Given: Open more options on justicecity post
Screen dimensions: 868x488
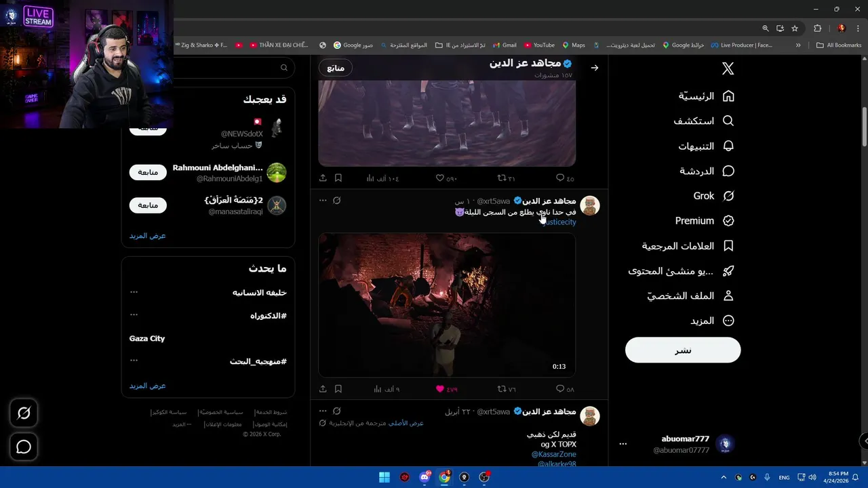Looking at the screenshot, I should (323, 201).
